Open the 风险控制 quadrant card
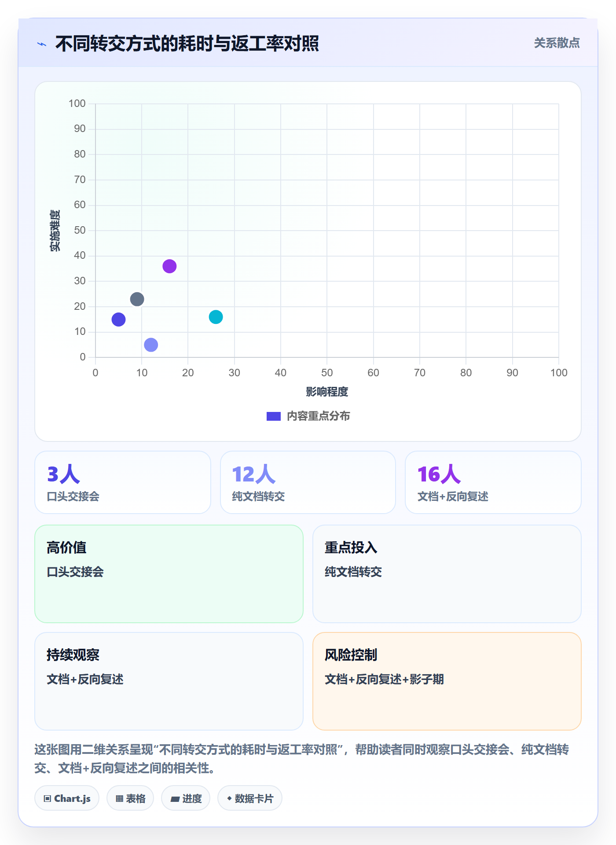The width and height of the screenshot is (616, 845). pos(447,681)
